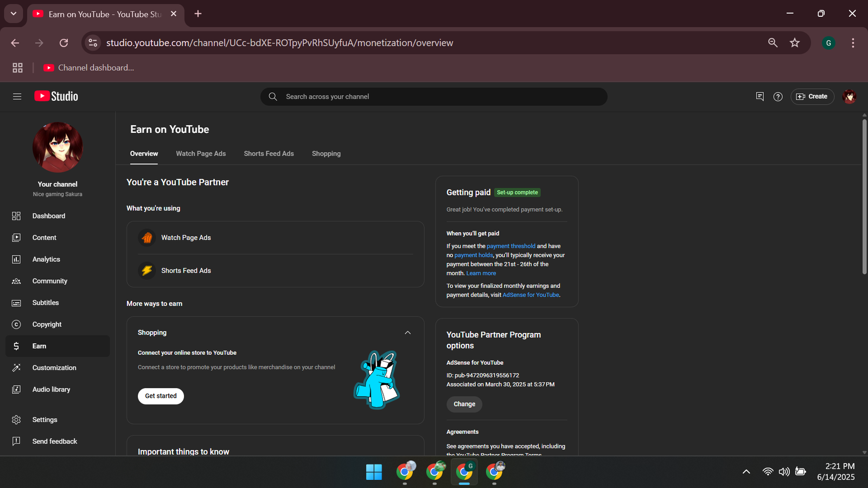Switch to the Shorts Feed Ads tab
868x488 pixels.
tap(269, 153)
